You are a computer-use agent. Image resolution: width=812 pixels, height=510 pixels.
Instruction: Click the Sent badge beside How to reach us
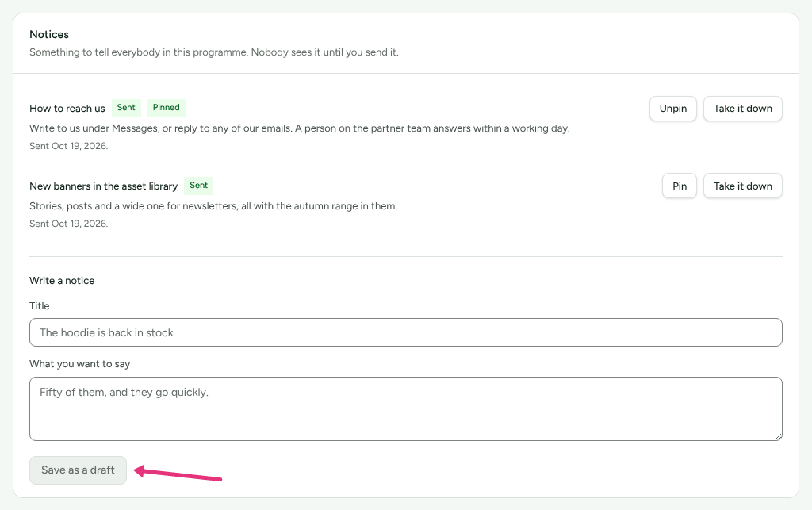126,108
